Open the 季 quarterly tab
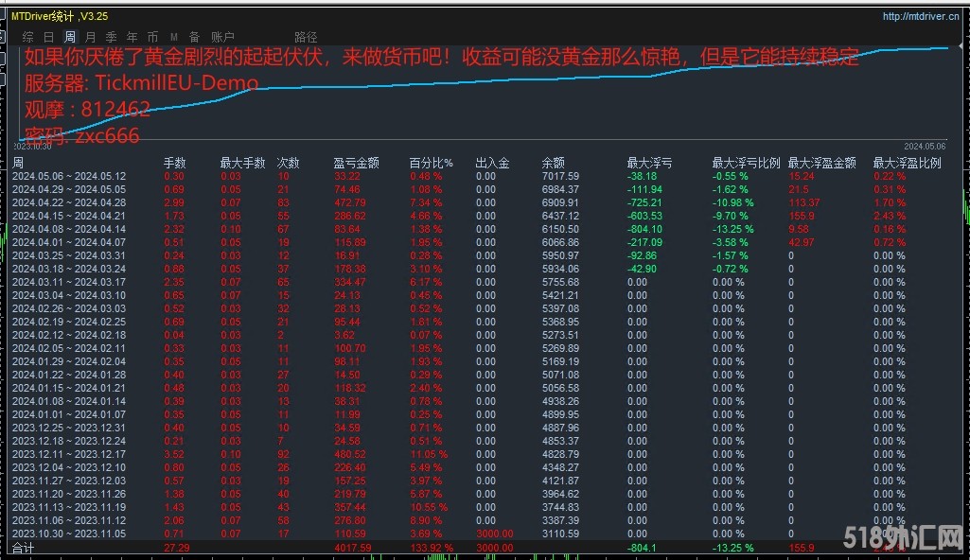Image resolution: width=970 pixels, height=560 pixels. [112, 37]
